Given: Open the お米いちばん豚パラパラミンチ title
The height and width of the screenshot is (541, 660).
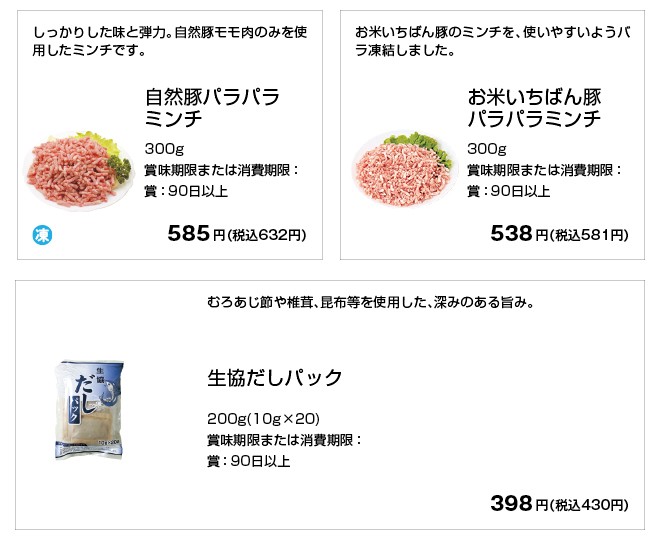Looking at the screenshot, I should click(x=534, y=108).
